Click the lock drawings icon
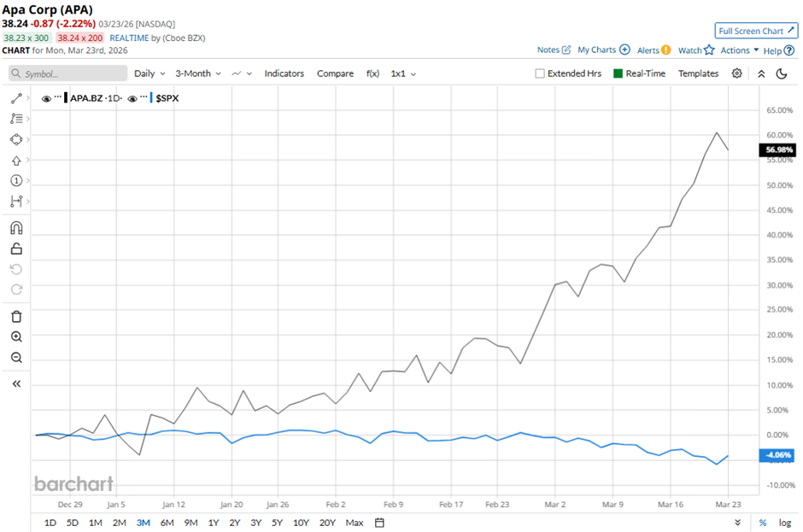Viewport: 803px width, 532px height. click(x=15, y=248)
